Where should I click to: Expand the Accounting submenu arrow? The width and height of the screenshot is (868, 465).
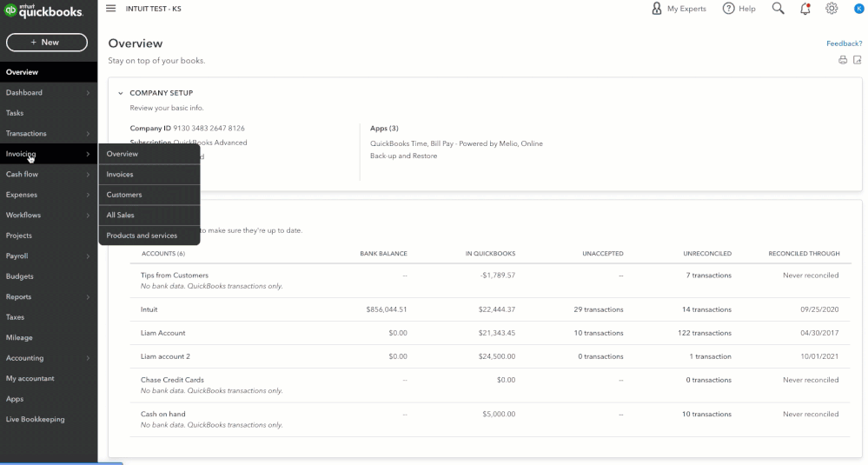[x=88, y=358]
